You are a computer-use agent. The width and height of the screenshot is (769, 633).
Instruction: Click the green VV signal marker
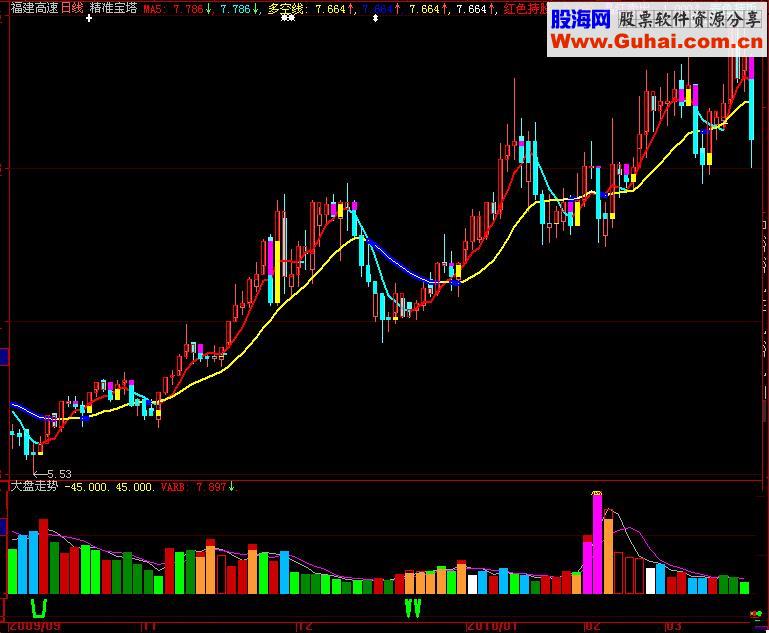click(413, 608)
